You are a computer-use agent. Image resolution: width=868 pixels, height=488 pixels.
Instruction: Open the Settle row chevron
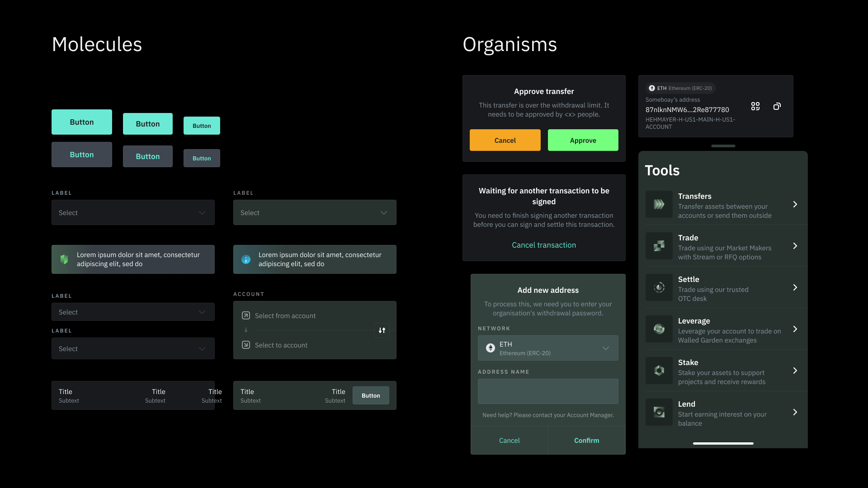pos(795,287)
